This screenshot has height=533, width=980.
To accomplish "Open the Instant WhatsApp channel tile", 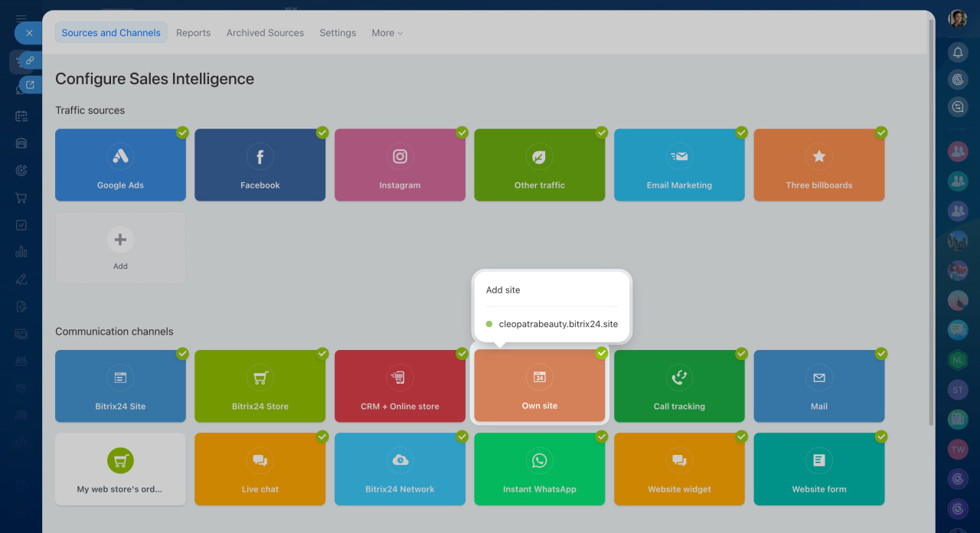I will 539,469.
